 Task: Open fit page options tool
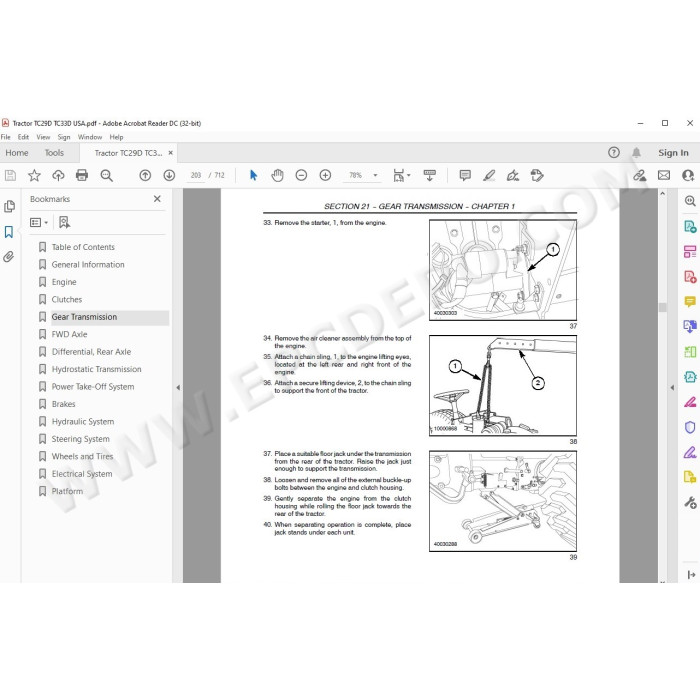tap(401, 175)
